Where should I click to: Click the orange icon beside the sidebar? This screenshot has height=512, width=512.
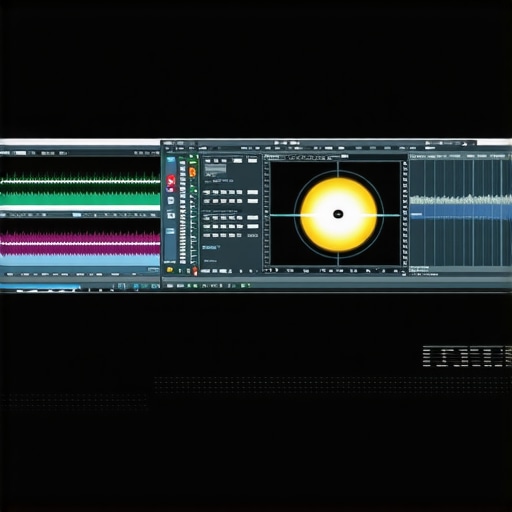pyautogui.click(x=193, y=172)
